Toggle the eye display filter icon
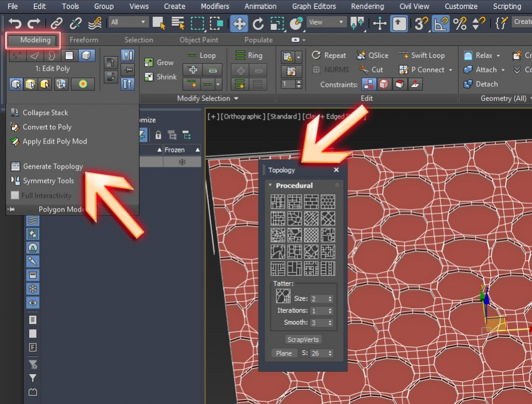This screenshot has width=532, height=404. 33,303
